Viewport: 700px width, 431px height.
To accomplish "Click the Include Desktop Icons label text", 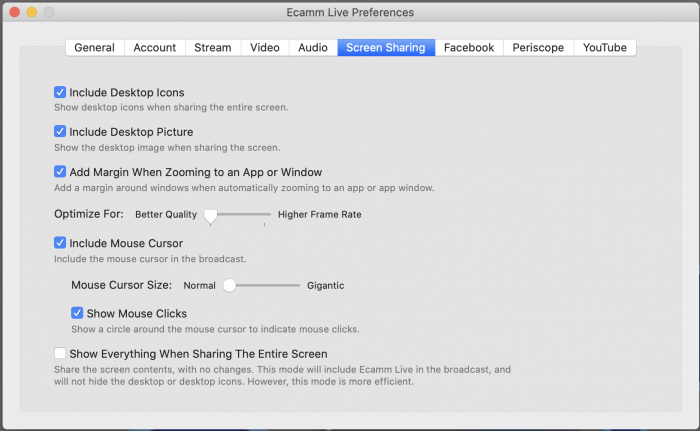I will click(127, 92).
